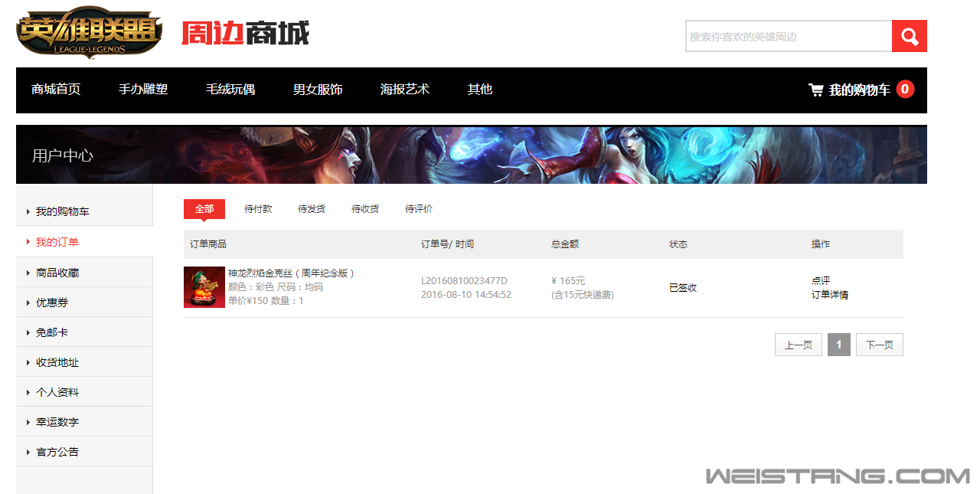Select page 1 in pagination
The image size is (980, 494).
[x=839, y=345]
